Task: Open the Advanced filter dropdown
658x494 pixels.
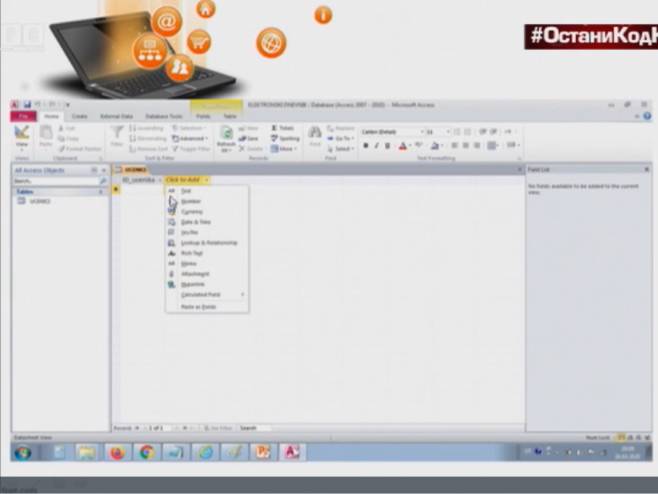Action: [x=190, y=138]
